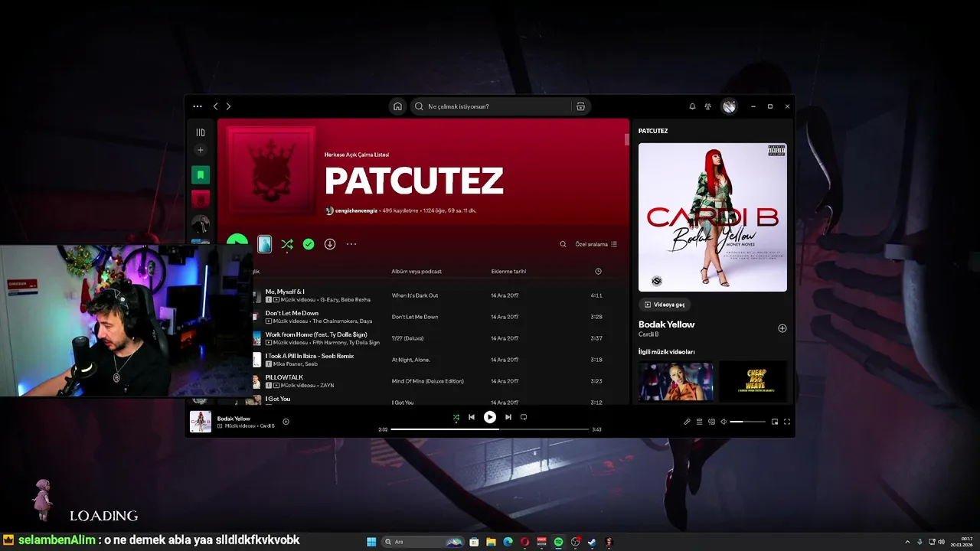The height and width of the screenshot is (551, 980).
Task: Adjust the volume slider
Action: [747, 422]
